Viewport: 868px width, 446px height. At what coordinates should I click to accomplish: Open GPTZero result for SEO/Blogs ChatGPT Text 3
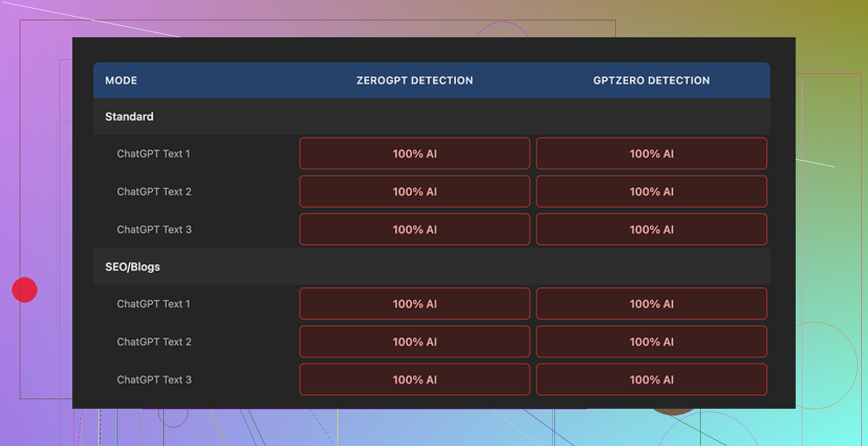[x=651, y=379]
